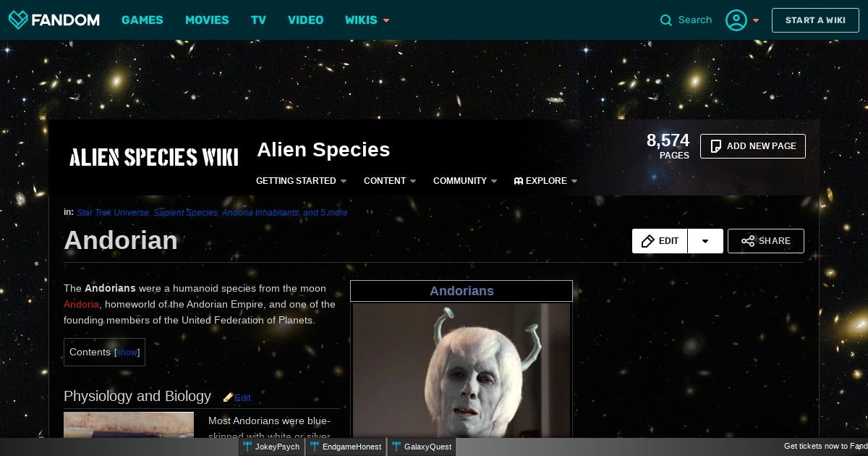Open the Movies tab

click(x=207, y=20)
